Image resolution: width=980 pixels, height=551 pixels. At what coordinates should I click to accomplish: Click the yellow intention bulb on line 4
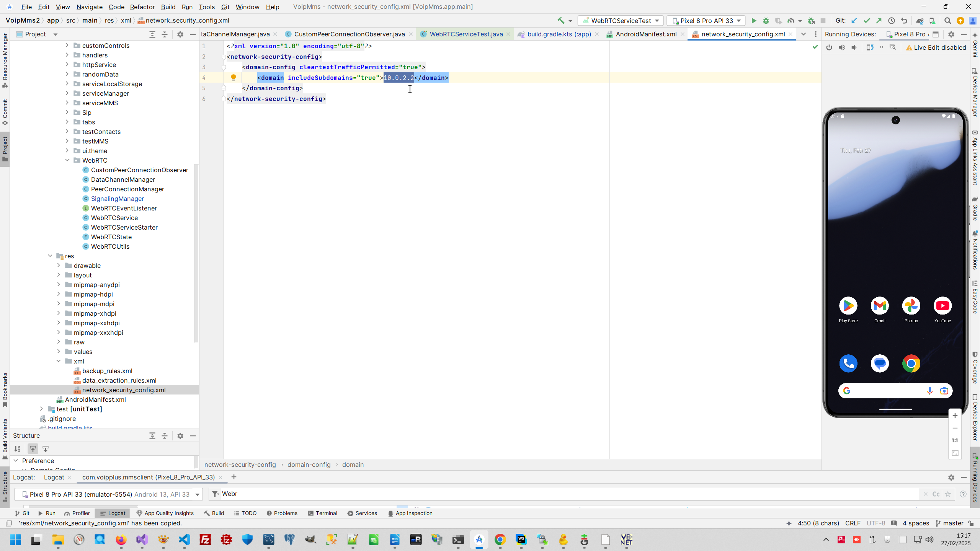tap(233, 78)
